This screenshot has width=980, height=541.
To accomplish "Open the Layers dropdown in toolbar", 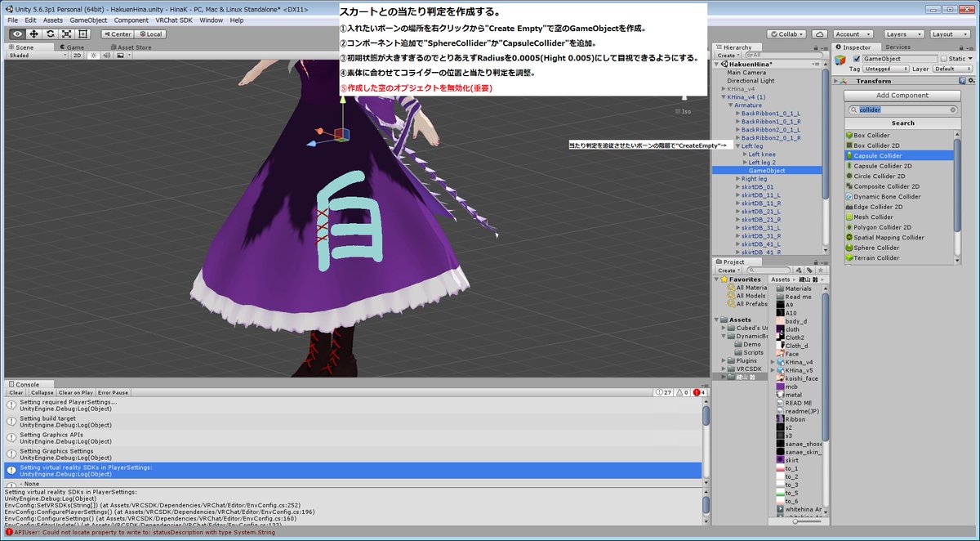I will [903, 34].
